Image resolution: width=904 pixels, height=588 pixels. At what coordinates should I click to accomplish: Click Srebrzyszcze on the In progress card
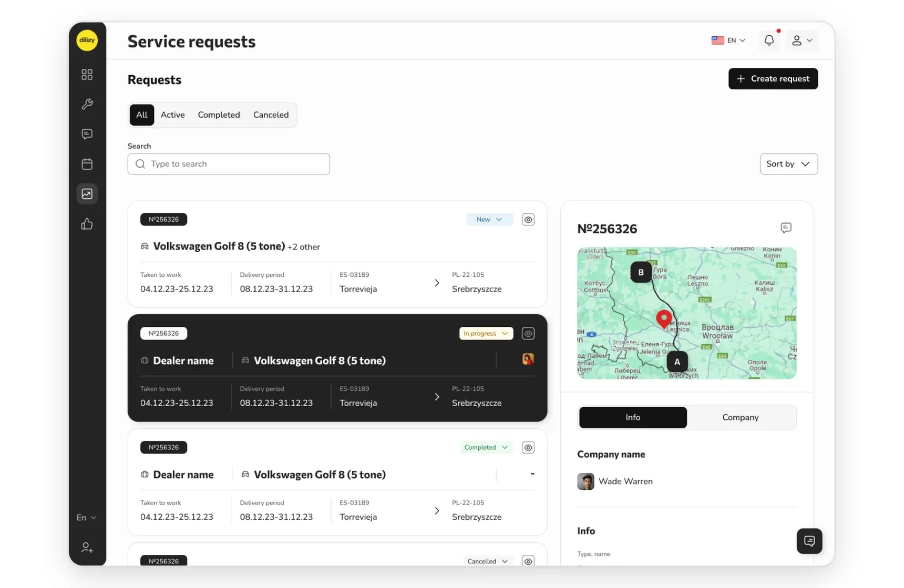(x=477, y=403)
